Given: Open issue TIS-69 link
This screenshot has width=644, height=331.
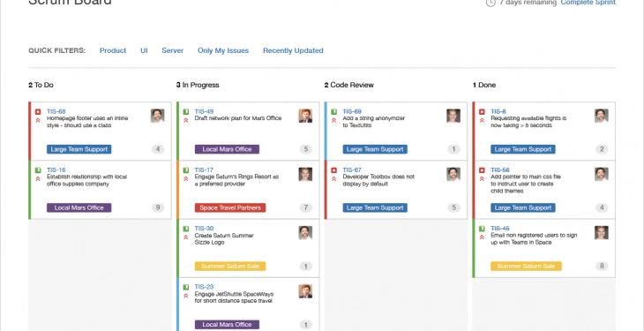Looking at the screenshot, I should [x=352, y=111].
